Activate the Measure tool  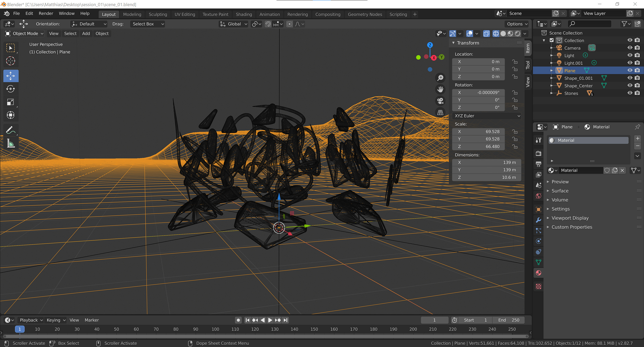pos(10,144)
